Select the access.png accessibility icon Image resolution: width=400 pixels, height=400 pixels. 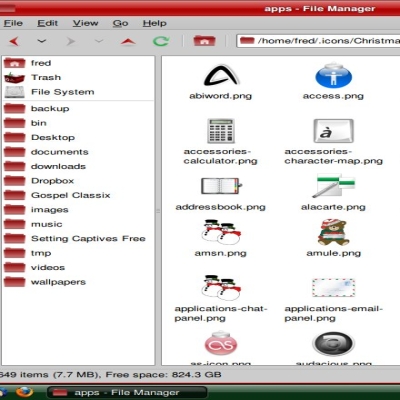tap(333, 75)
